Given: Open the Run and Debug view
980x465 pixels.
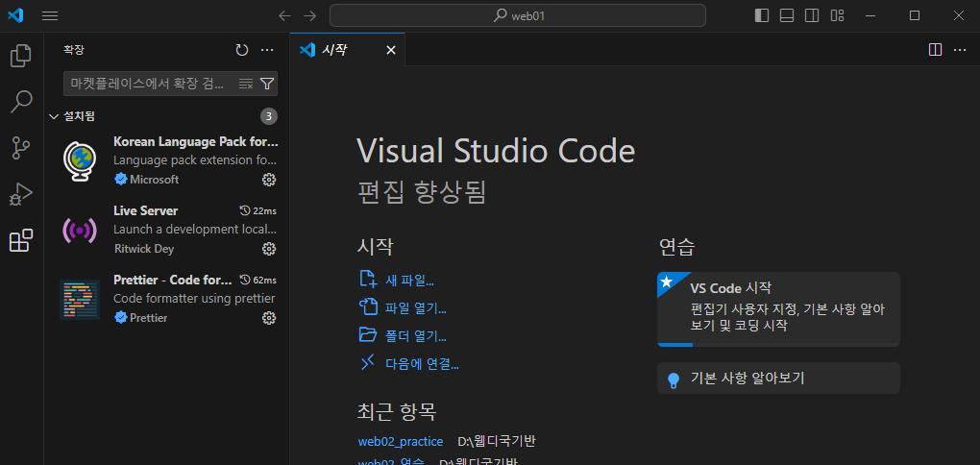Looking at the screenshot, I should 21,194.
